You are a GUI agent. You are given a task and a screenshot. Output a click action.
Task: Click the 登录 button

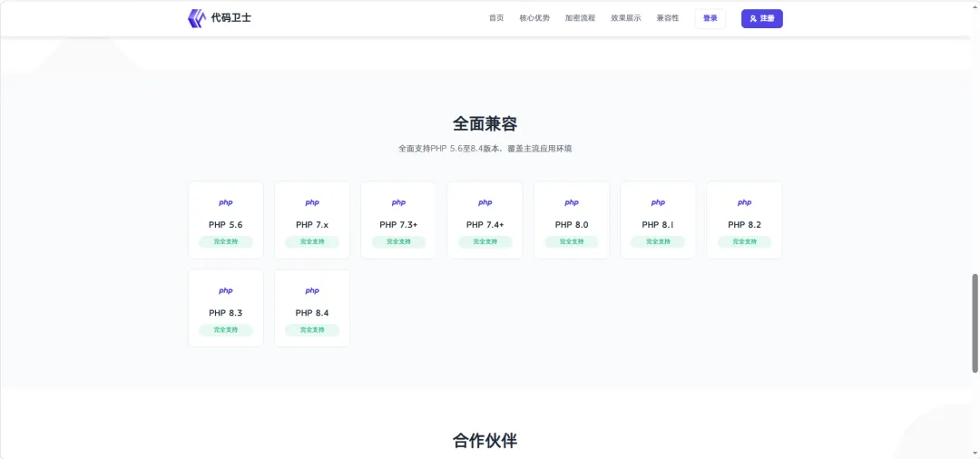[x=710, y=19]
